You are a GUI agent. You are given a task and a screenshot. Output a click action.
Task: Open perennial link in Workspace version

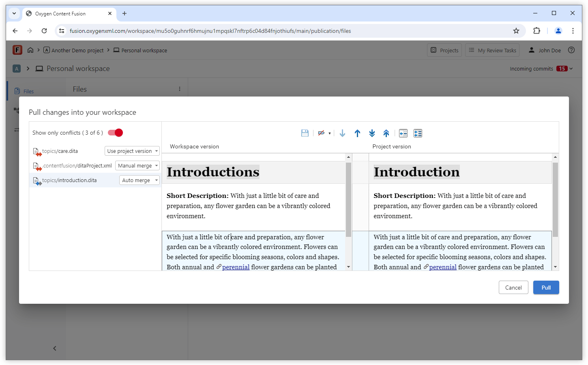tap(236, 267)
